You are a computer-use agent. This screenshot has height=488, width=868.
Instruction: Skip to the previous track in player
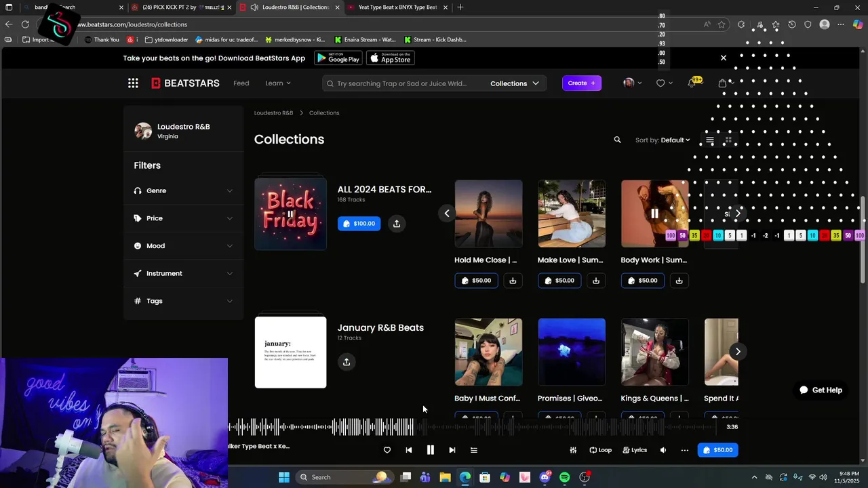click(x=409, y=450)
